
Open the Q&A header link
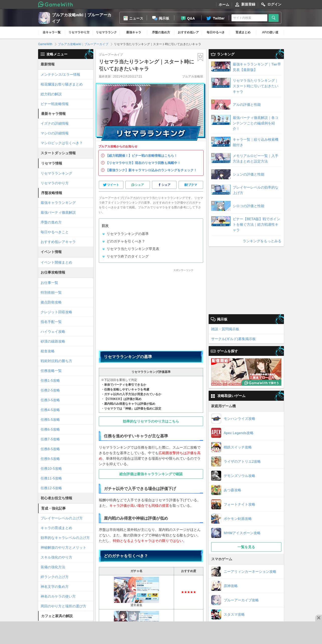[188, 18]
